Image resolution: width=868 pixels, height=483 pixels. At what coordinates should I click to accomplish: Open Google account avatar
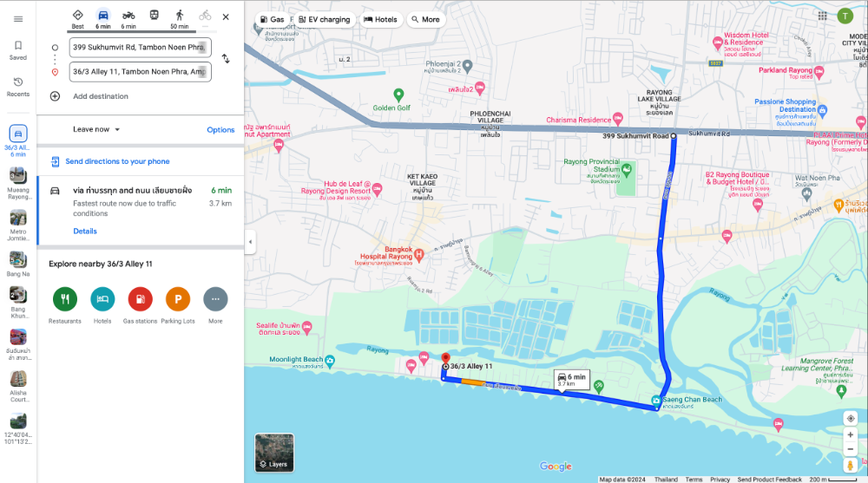click(x=845, y=16)
